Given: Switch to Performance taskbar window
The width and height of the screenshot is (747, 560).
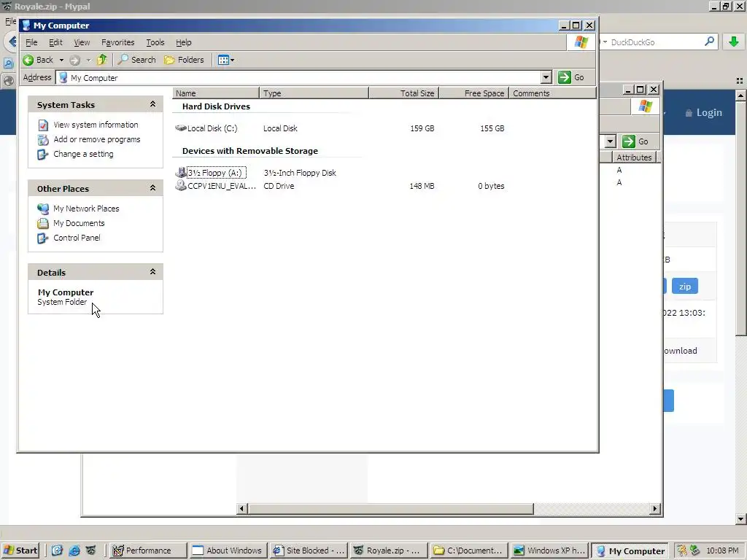Looking at the screenshot, I should coord(147,551).
